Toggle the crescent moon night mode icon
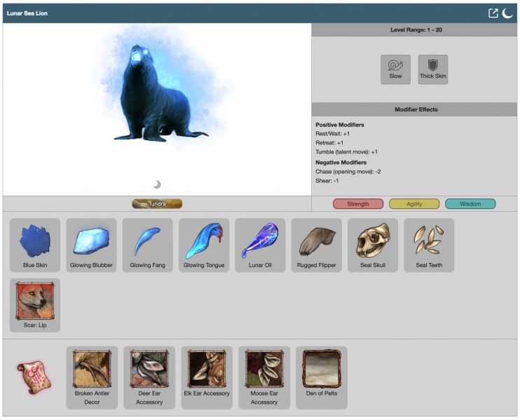The image size is (520, 420). point(507,13)
